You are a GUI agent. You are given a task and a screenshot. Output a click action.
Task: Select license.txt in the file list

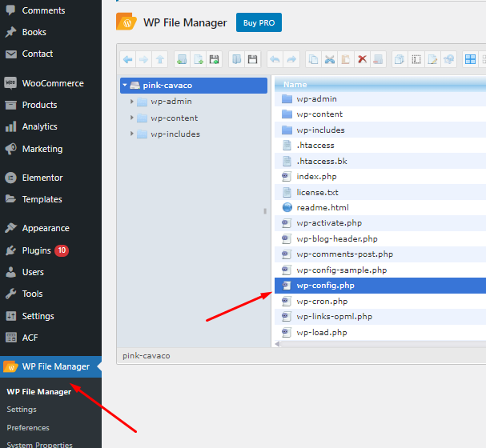tap(380, 192)
